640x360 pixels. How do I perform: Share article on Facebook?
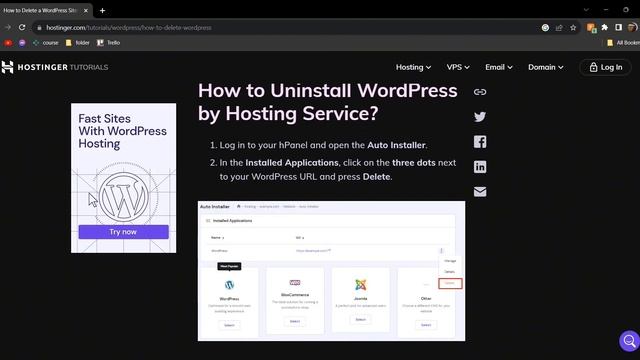(480, 142)
